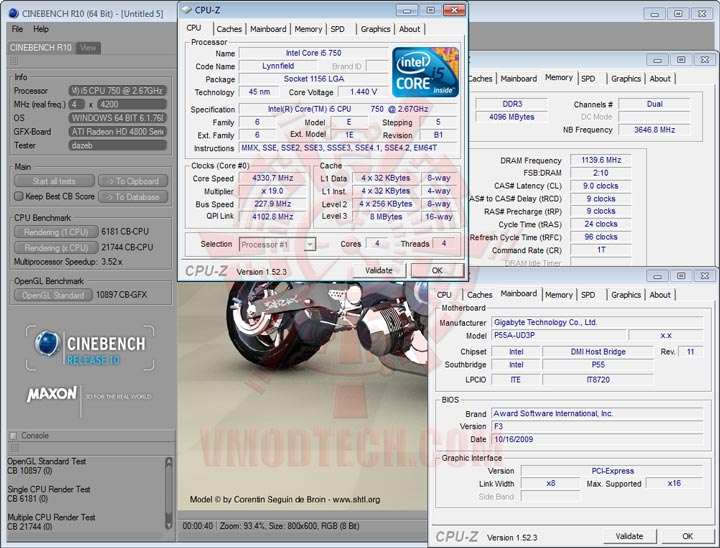The height and width of the screenshot is (548, 720).
Task: Open Mainboard tab in front CPU-Z window
Action: tap(268, 29)
